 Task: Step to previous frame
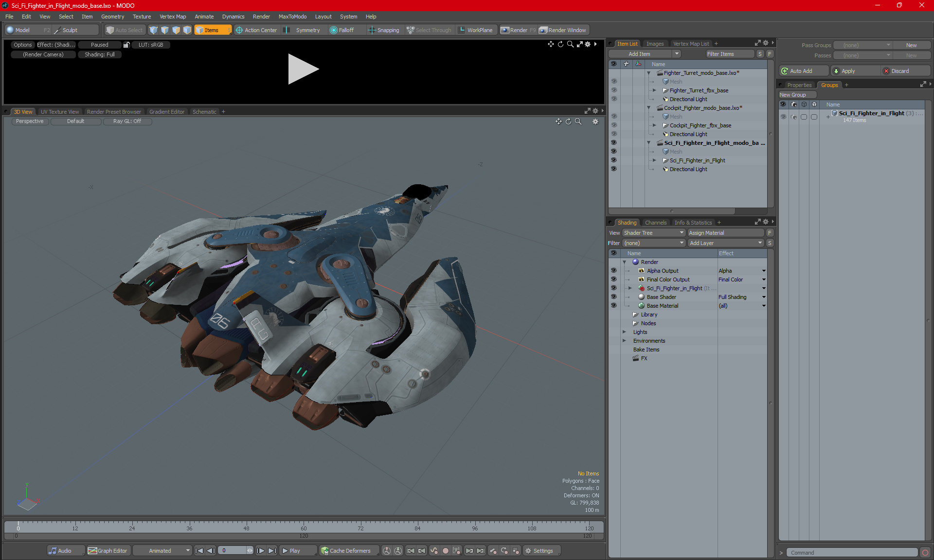click(x=211, y=551)
